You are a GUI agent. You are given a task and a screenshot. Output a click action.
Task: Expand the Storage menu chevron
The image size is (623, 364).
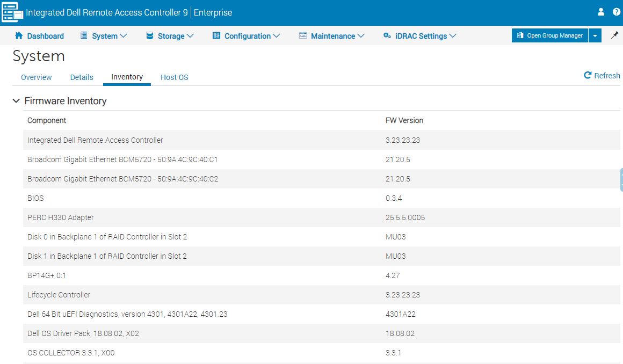190,36
